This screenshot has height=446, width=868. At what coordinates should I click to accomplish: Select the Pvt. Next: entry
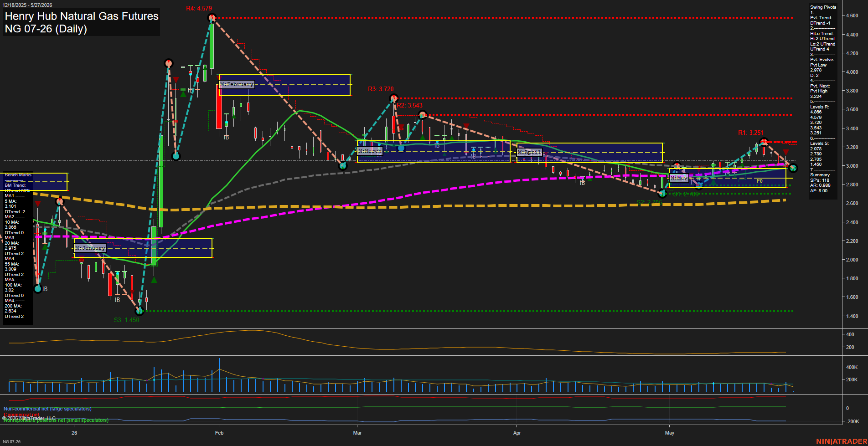[820, 86]
